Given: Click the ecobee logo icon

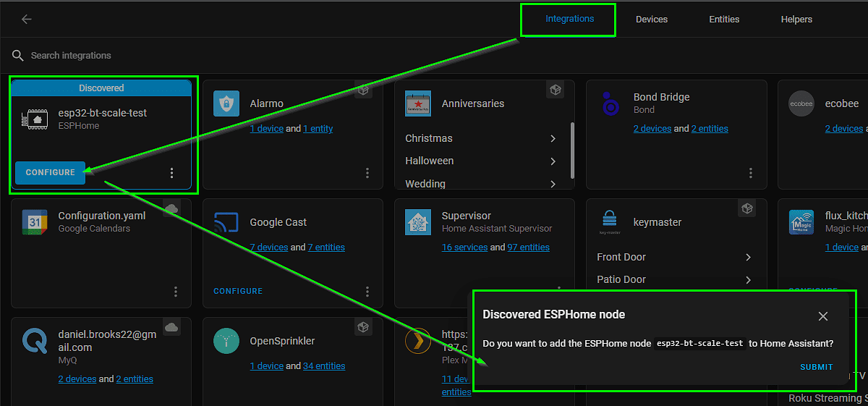Looking at the screenshot, I should point(801,103).
